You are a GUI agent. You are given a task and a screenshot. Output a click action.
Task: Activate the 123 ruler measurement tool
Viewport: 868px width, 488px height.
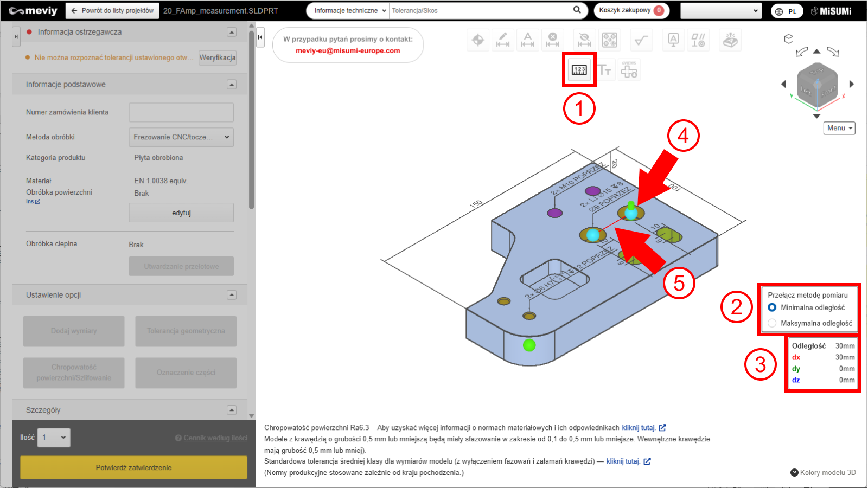tap(579, 70)
